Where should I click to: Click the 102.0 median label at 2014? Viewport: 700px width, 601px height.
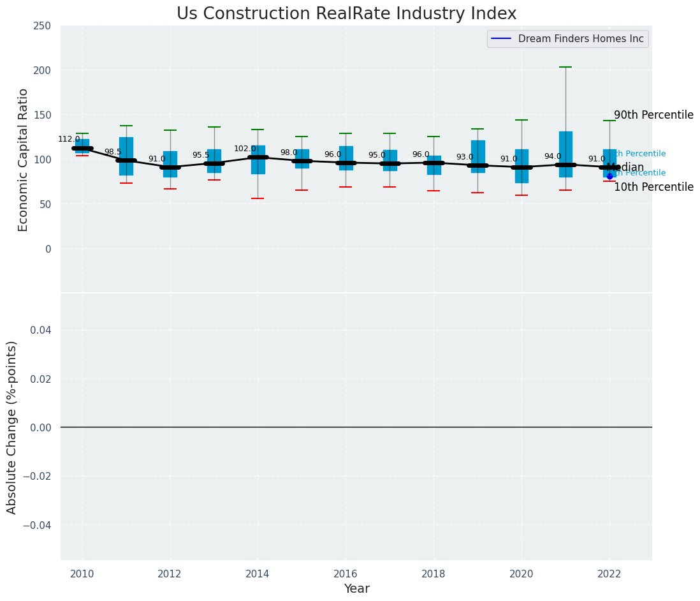pyautogui.click(x=245, y=149)
